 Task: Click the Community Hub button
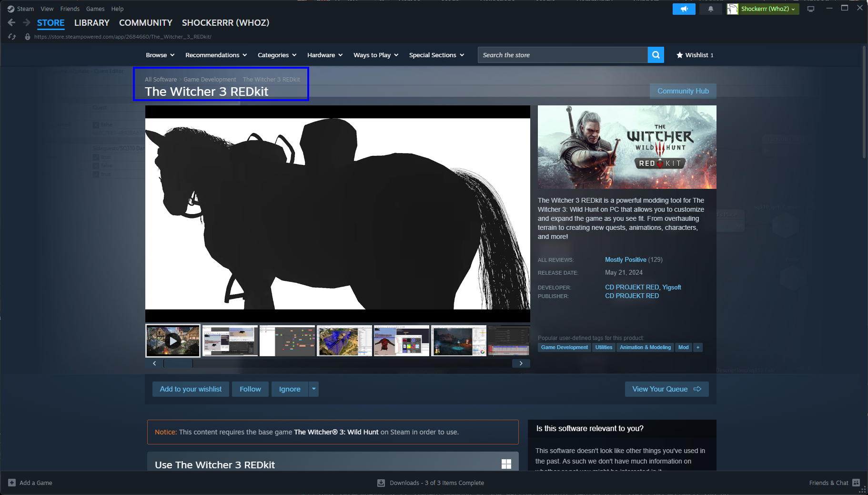(683, 91)
